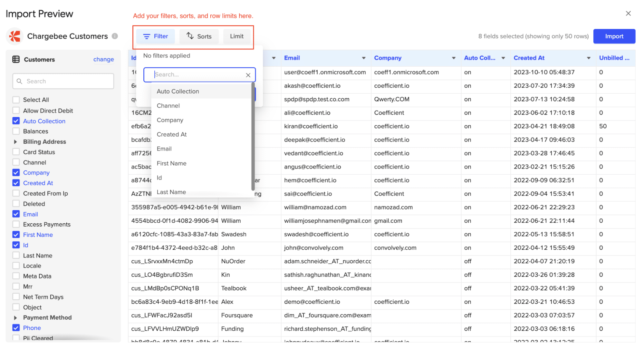The width and height of the screenshot is (644, 349).
Task: Uncheck the Auto Collection field checkbox
Action: 16,121
